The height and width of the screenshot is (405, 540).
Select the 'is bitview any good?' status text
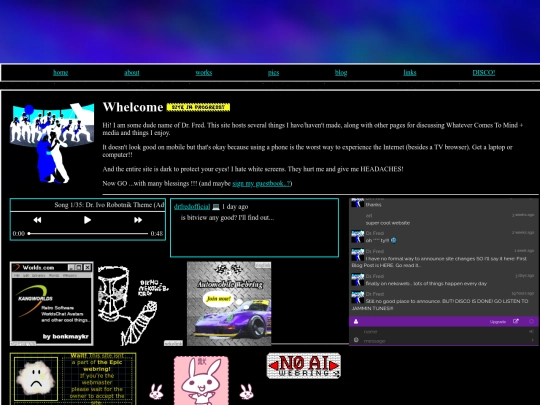(227, 218)
